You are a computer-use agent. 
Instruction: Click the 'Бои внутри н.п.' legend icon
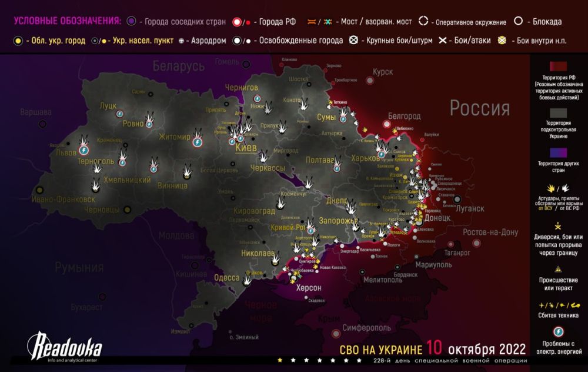tap(502, 41)
